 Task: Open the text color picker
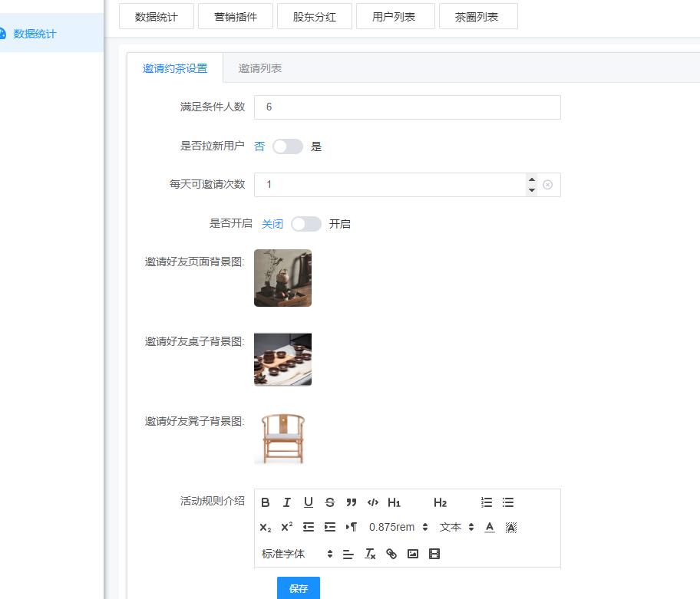pos(490,527)
